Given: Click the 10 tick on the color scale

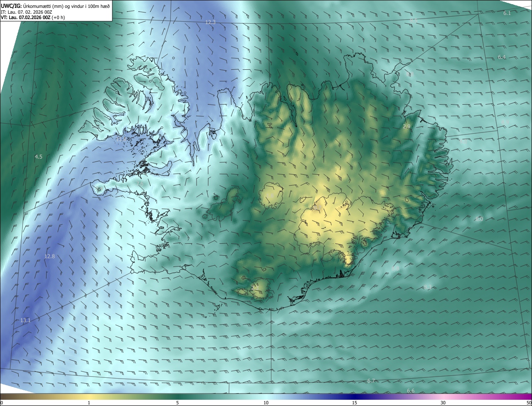Looking at the screenshot, I should pyautogui.click(x=266, y=403).
